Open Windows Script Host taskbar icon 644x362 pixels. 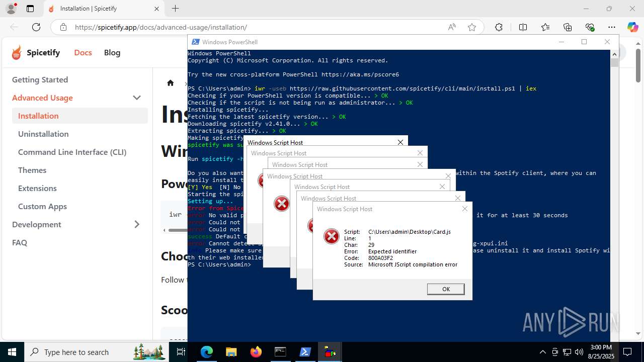click(330, 352)
